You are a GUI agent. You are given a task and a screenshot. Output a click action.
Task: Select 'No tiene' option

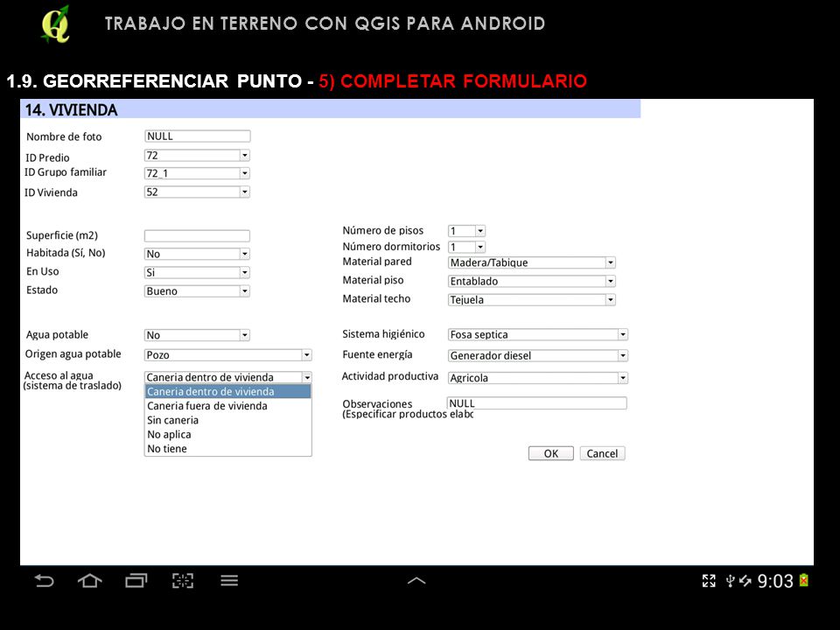[228, 449]
